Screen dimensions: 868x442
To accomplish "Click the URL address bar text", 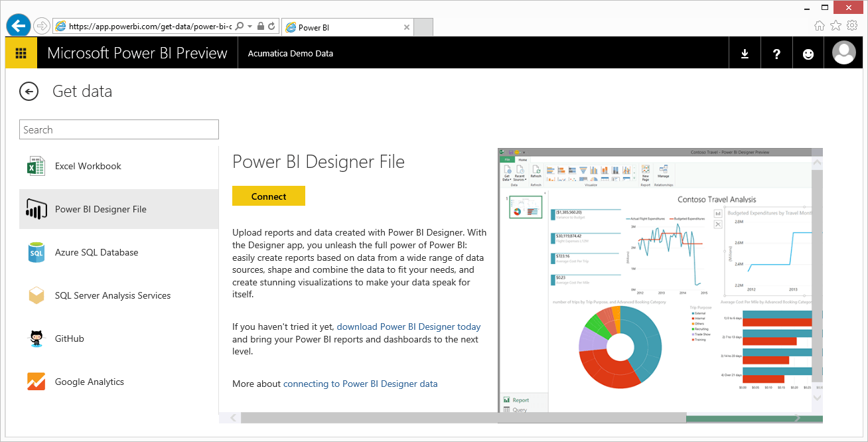I will (150, 27).
